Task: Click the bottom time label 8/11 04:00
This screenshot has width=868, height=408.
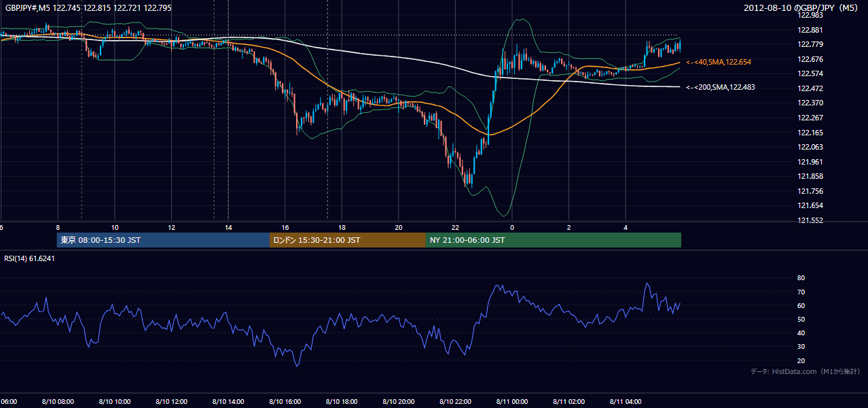Action: [626, 402]
